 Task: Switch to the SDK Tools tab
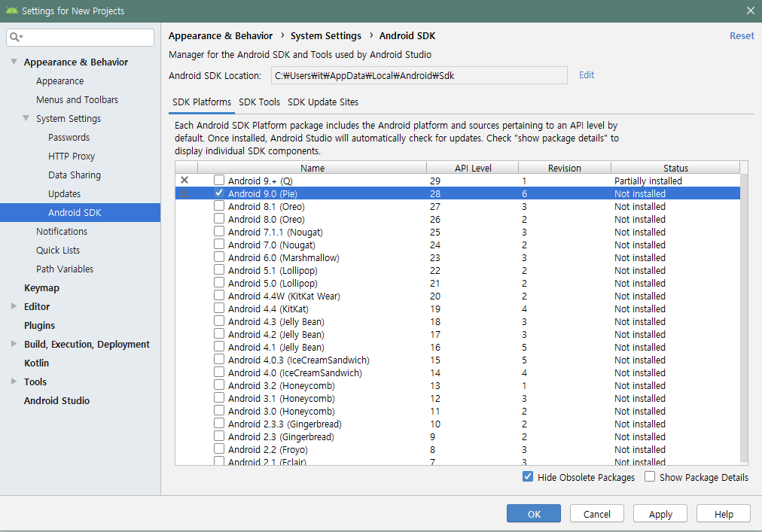click(x=260, y=102)
